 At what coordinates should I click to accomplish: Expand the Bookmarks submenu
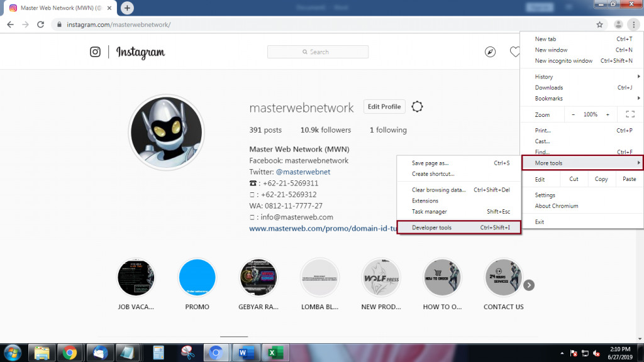pos(582,99)
